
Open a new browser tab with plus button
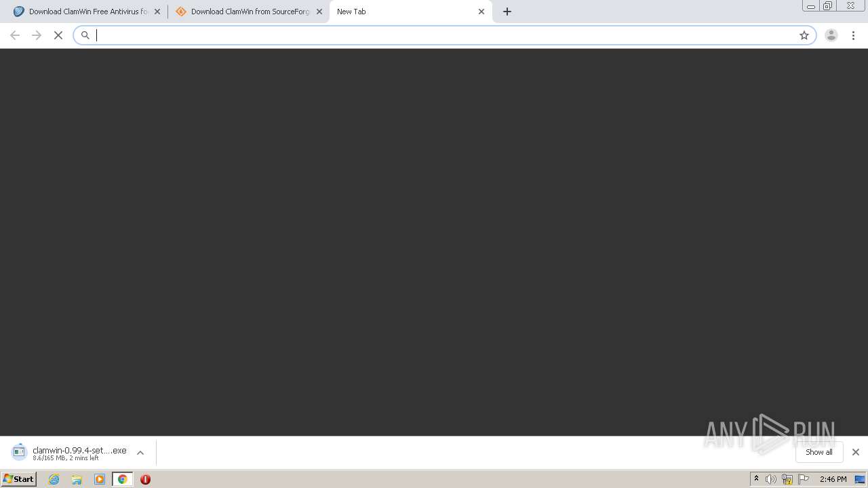(x=507, y=12)
